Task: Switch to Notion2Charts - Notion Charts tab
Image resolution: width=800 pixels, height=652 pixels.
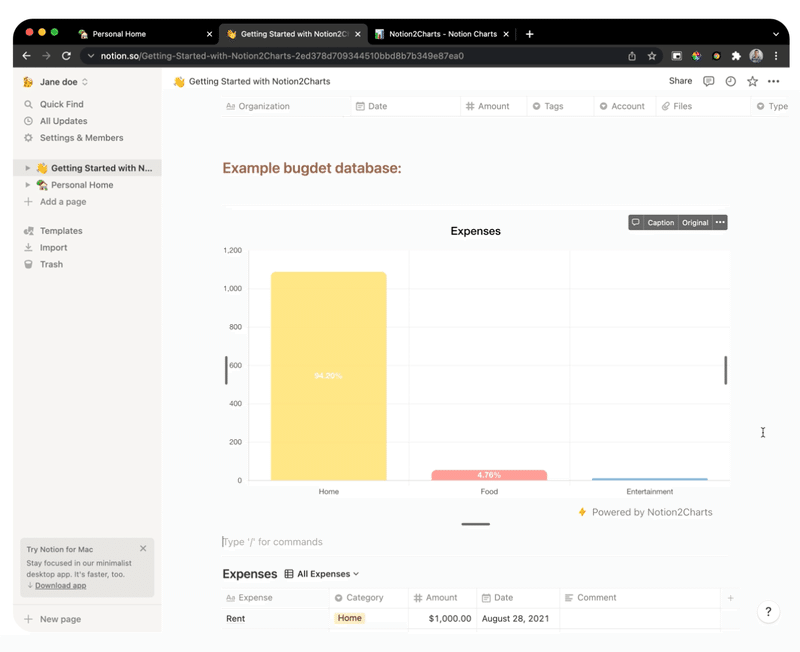Action: tap(443, 34)
